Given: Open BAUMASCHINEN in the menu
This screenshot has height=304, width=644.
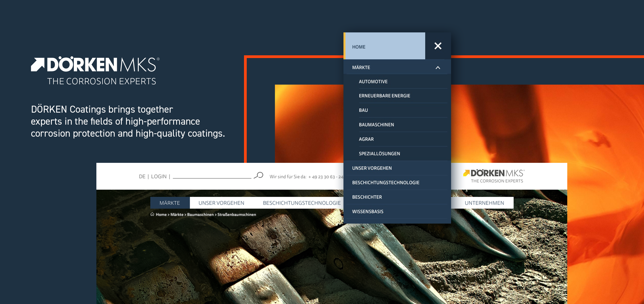Looking at the screenshot, I should (x=376, y=125).
